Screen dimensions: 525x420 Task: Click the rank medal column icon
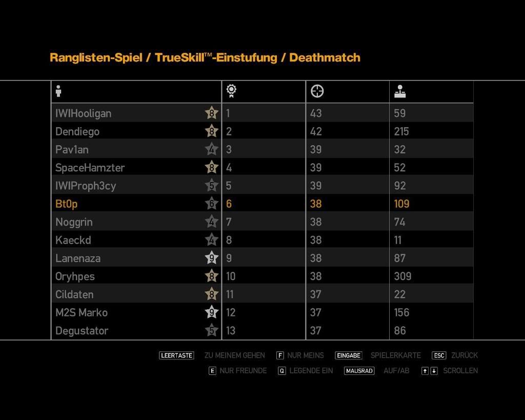coord(231,91)
